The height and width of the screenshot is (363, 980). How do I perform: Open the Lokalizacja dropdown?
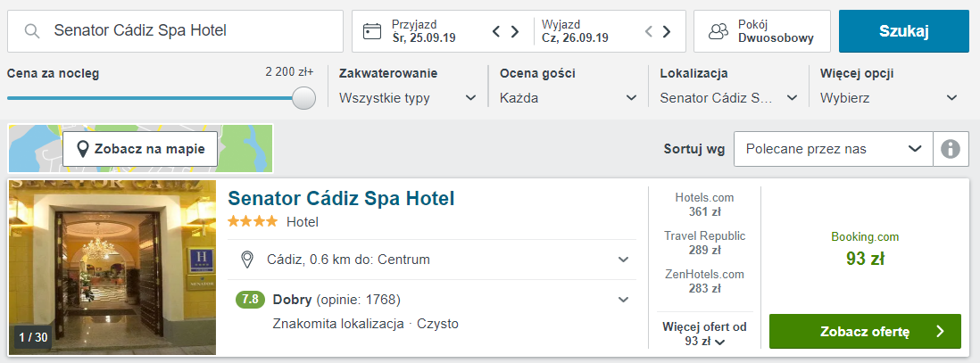click(x=728, y=98)
